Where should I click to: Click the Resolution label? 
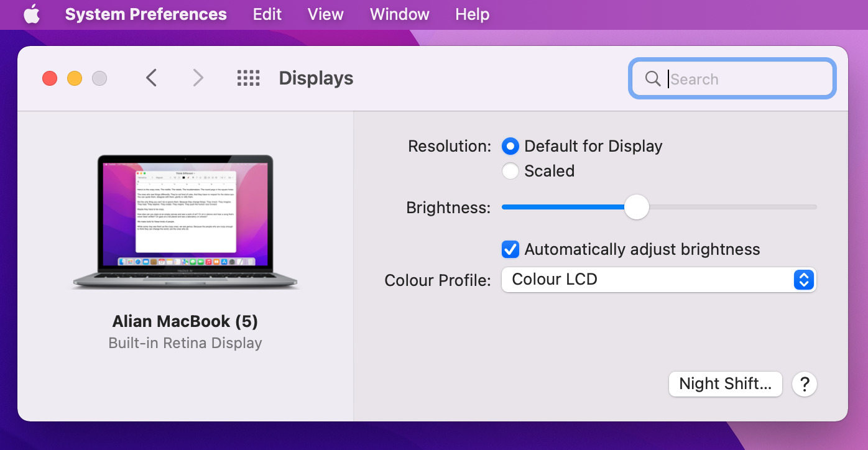click(x=450, y=146)
